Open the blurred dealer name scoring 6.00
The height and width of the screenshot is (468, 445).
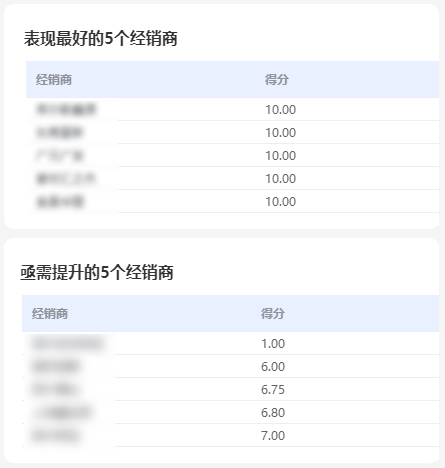click(56, 367)
